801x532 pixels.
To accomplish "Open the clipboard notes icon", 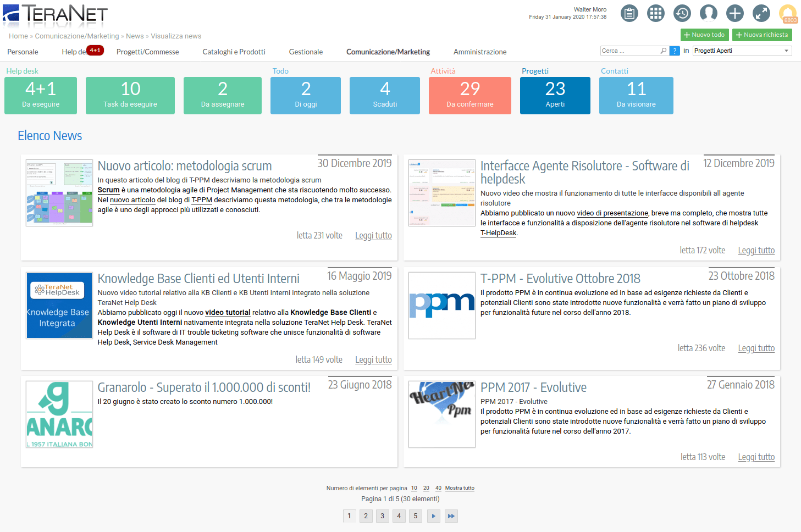I will pos(629,13).
